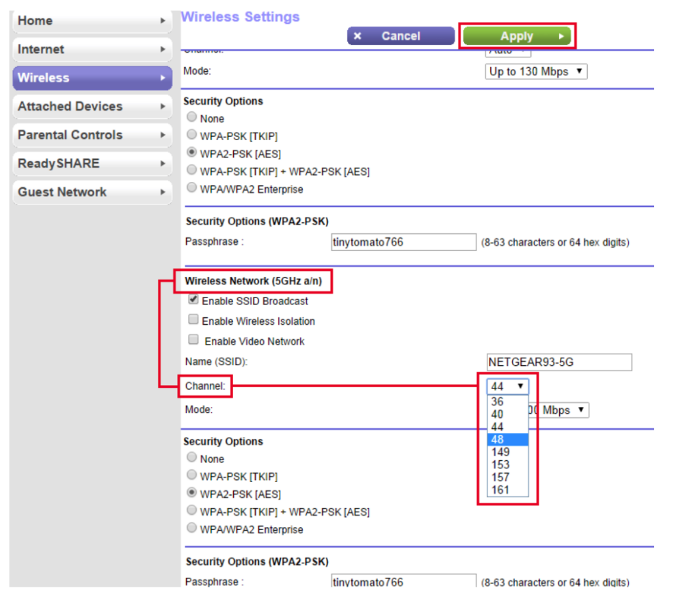Select channel 161 option

click(x=507, y=490)
